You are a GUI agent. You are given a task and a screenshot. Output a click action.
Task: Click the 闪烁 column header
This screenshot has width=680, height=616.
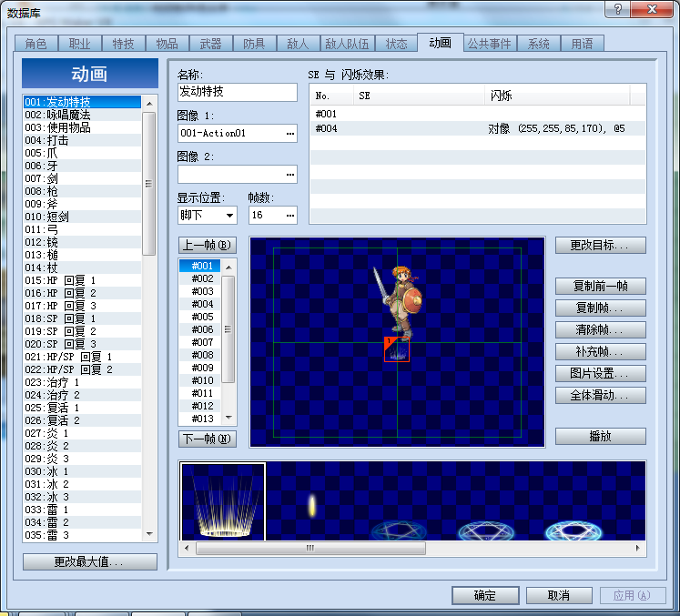pos(557,96)
